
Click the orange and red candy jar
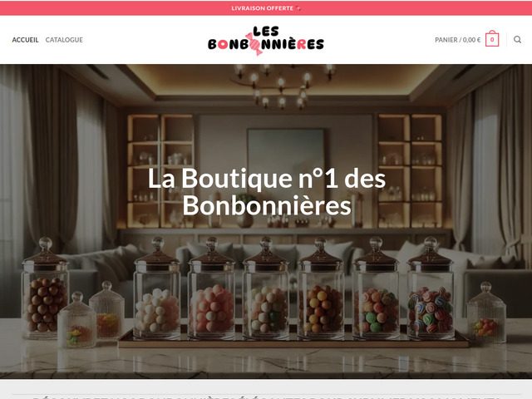321,288
